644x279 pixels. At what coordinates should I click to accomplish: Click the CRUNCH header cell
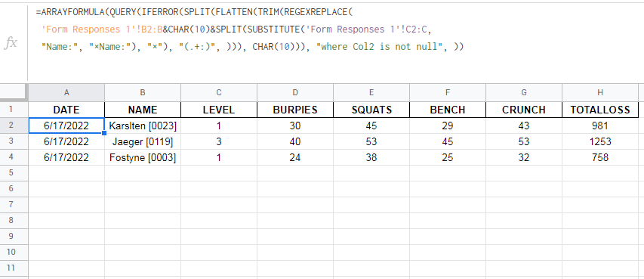(524, 110)
